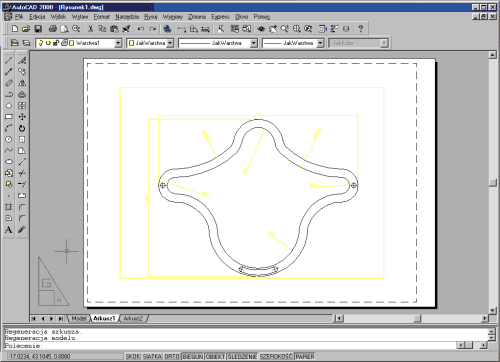This screenshot has width=500, height=362.
Task: Click the Save drawing icon
Action: click(x=38, y=29)
